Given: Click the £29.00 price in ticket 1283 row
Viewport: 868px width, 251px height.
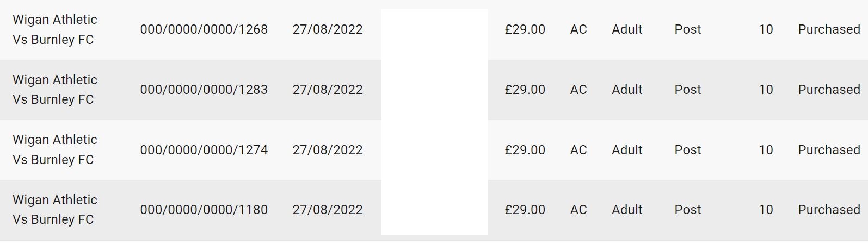Looking at the screenshot, I should coord(525,90).
